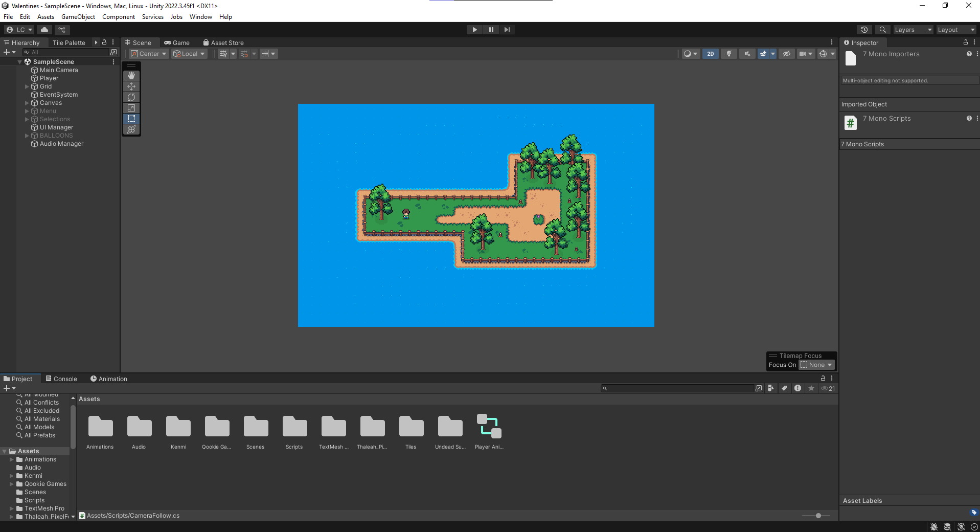Open Unity Cloud button in toolbar
This screenshot has height=532, width=980.
point(44,30)
